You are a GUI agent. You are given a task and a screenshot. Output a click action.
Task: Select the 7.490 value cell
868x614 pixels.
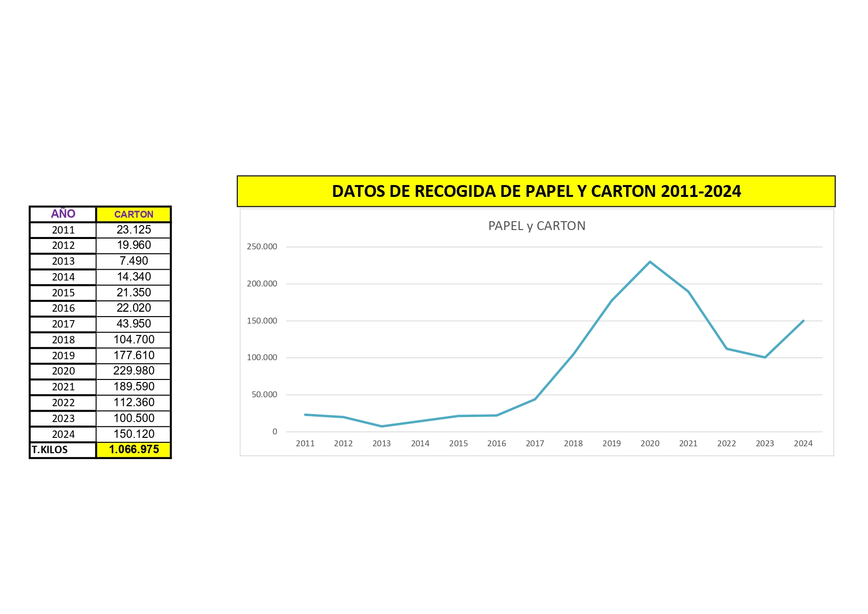click(x=134, y=261)
